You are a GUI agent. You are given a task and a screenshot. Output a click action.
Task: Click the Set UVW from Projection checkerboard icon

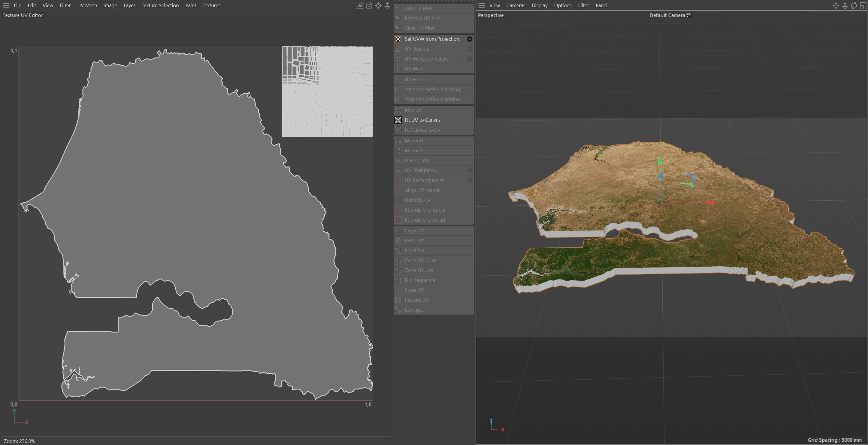pyautogui.click(x=398, y=39)
